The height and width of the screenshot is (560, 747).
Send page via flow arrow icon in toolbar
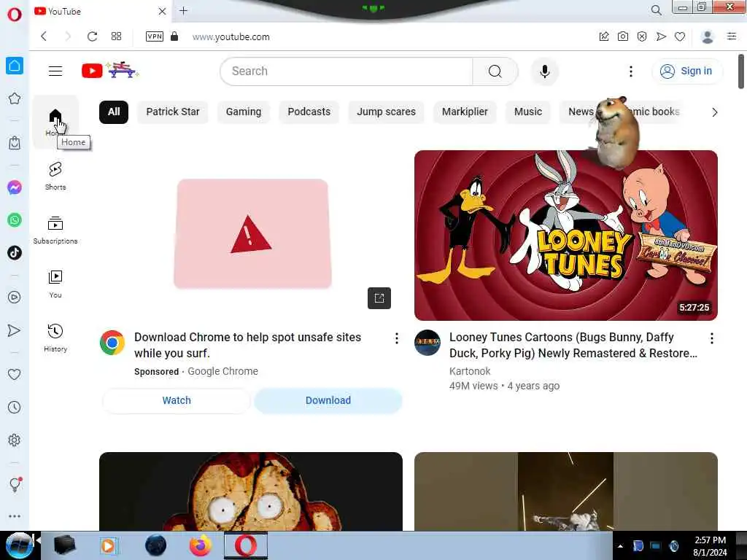click(x=661, y=36)
